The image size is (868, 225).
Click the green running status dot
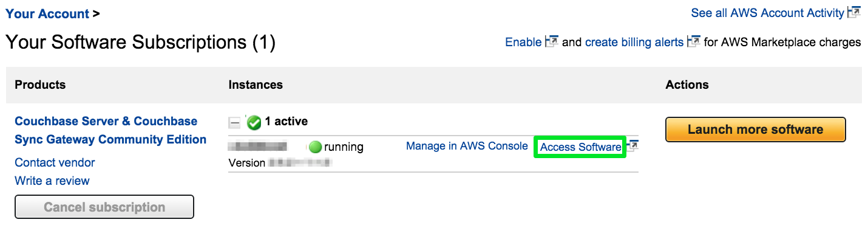point(315,147)
